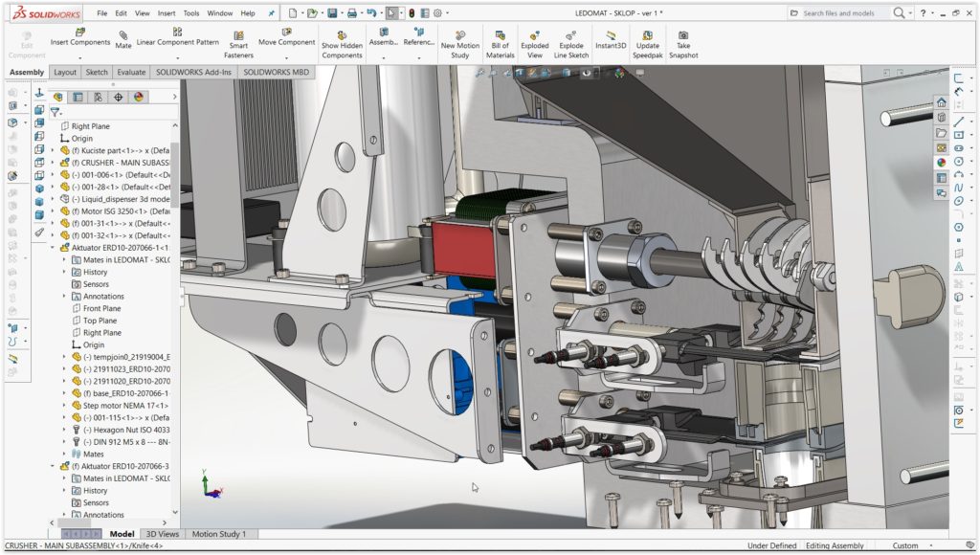Select the Mate tool
The width and height of the screenshot is (980, 555).
[123, 39]
